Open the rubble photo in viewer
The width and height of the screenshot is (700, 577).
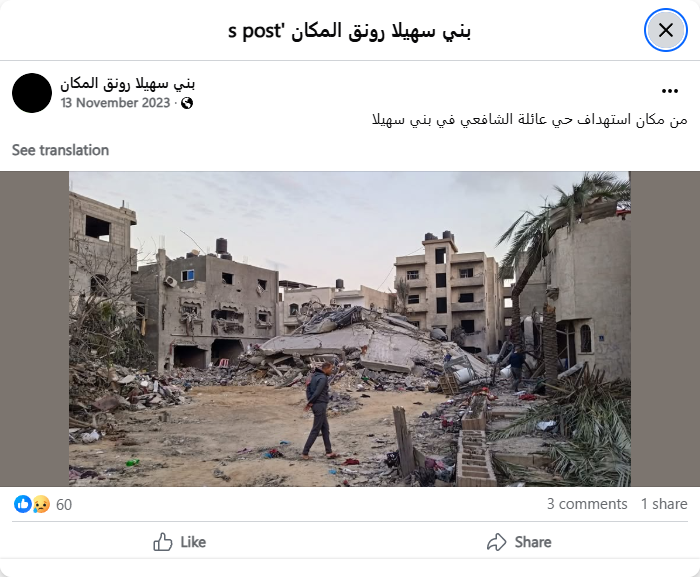tap(350, 329)
